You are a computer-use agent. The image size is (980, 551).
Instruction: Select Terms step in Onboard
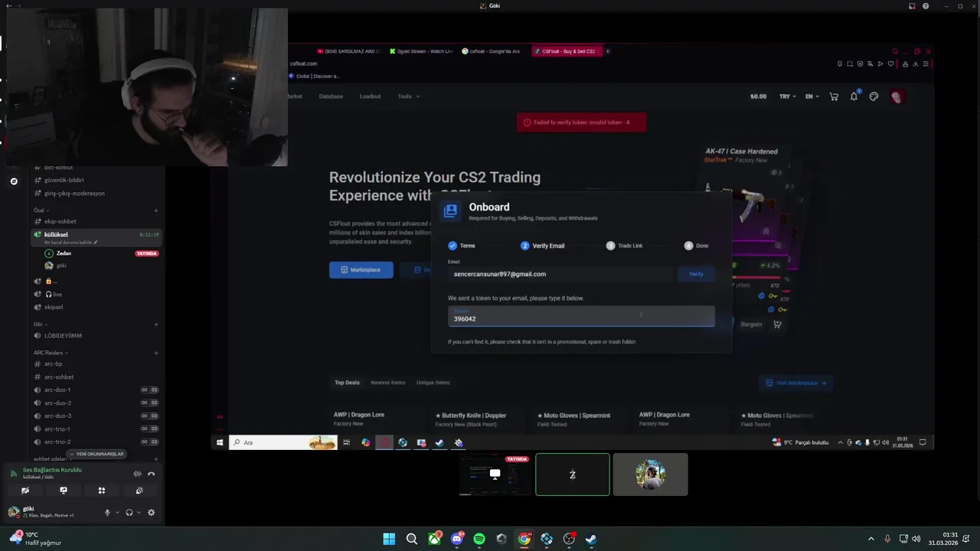(x=462, y=246)
